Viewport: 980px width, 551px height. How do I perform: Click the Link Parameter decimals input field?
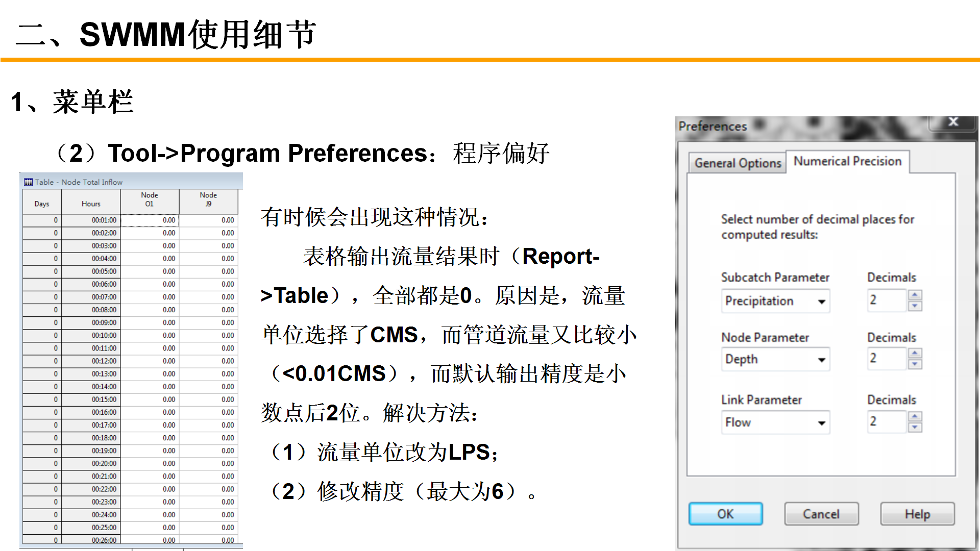pos(887,422)
